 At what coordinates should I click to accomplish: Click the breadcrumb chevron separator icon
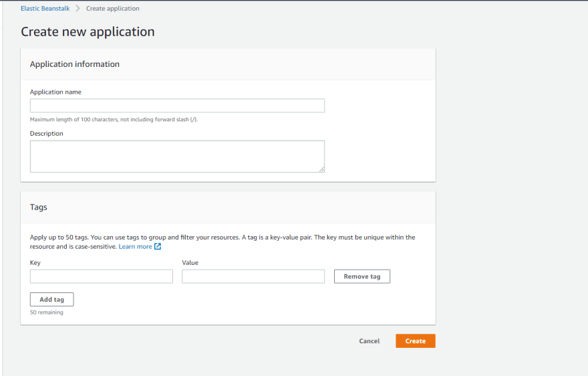pyautogui.click(x=78, y=8)
